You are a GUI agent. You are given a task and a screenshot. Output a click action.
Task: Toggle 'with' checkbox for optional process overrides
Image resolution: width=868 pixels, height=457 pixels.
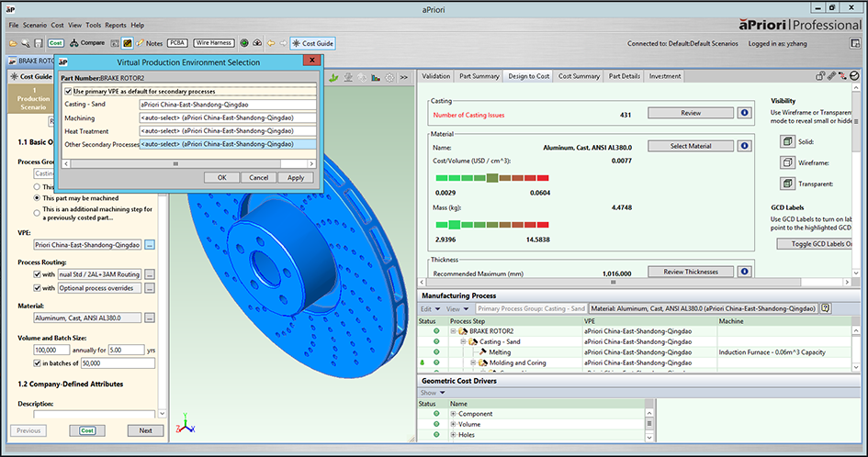[37, 288]
